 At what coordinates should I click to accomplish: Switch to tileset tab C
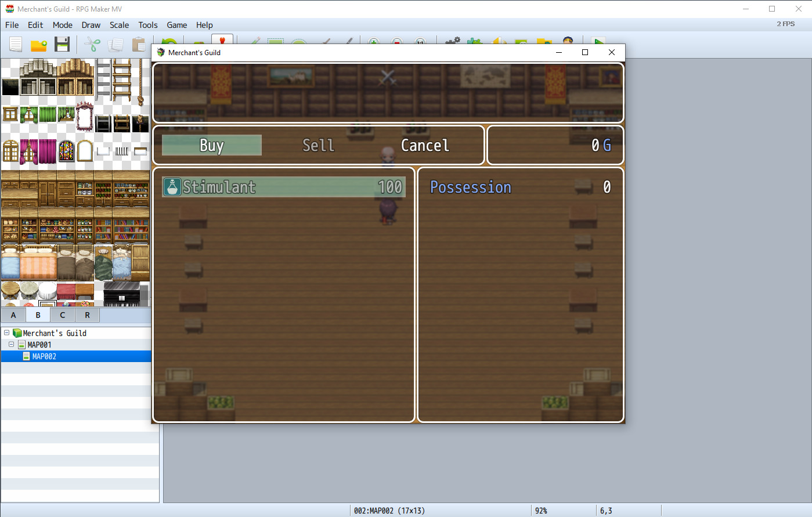[63, 315]
